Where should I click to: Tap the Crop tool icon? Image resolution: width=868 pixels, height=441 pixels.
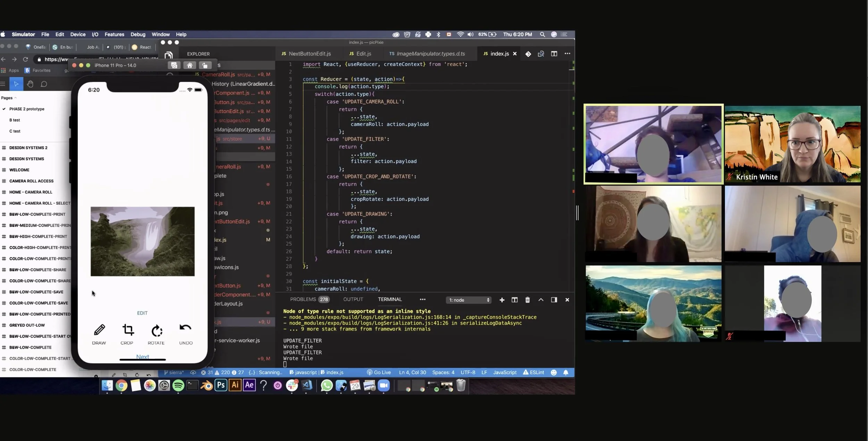click(x=128, y=330)
